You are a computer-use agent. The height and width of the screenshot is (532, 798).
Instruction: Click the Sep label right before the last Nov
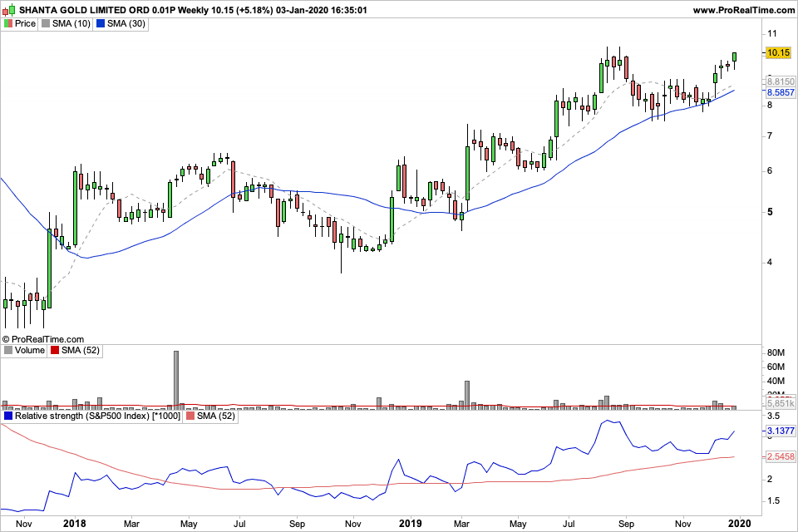pyautogui.click(x=627, y=524)
